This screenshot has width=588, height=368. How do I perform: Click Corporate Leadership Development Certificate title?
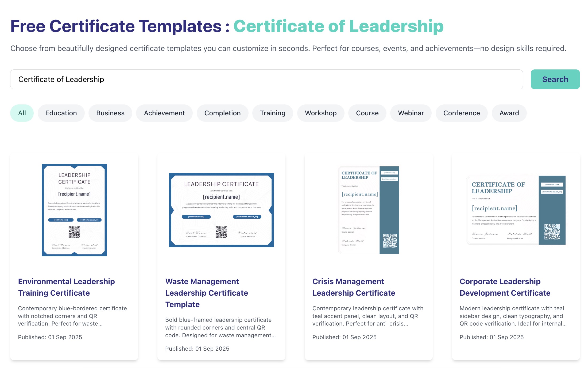click(x=505, y=287)
